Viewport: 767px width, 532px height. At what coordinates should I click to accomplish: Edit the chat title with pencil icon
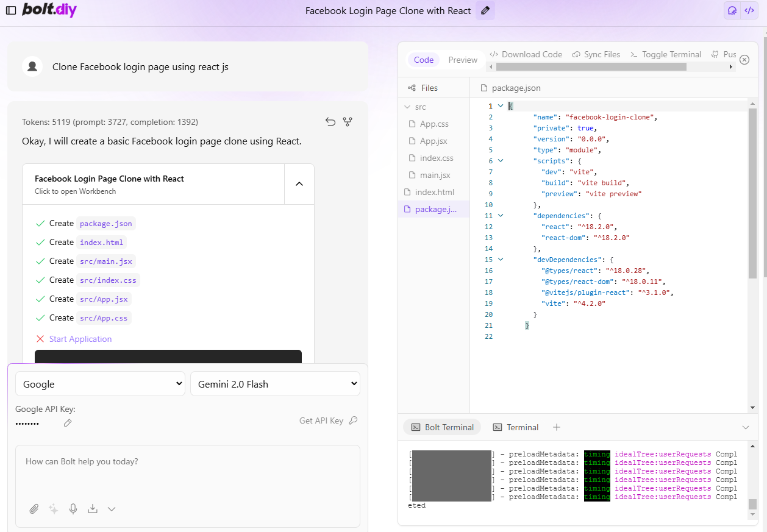(485, 10)
